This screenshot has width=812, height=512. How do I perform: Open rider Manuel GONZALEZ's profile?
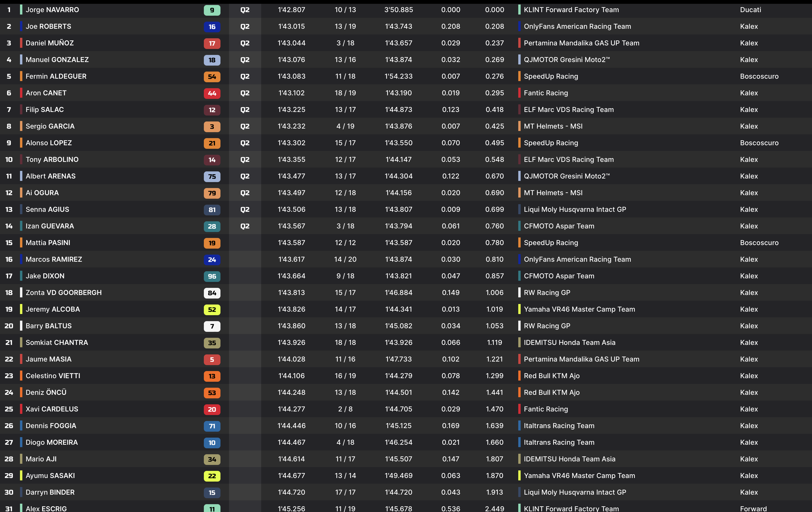coord(57,60)
